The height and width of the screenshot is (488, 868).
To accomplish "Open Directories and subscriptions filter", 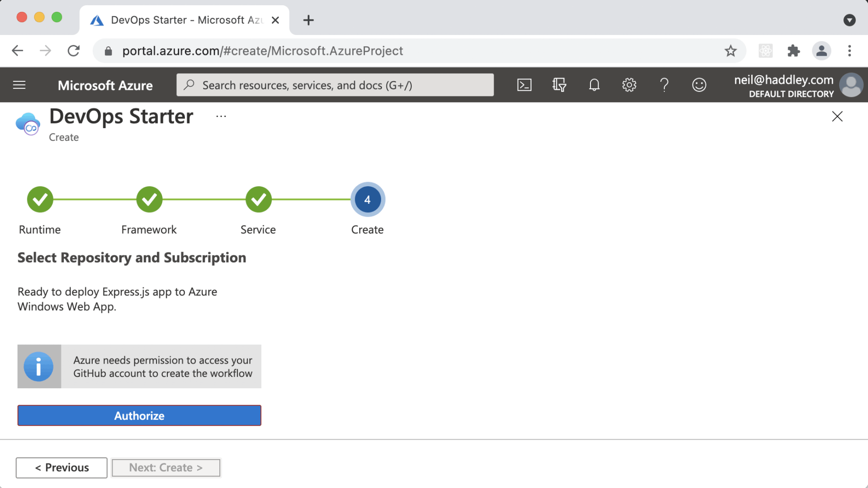I will click(x=559, y=85).
